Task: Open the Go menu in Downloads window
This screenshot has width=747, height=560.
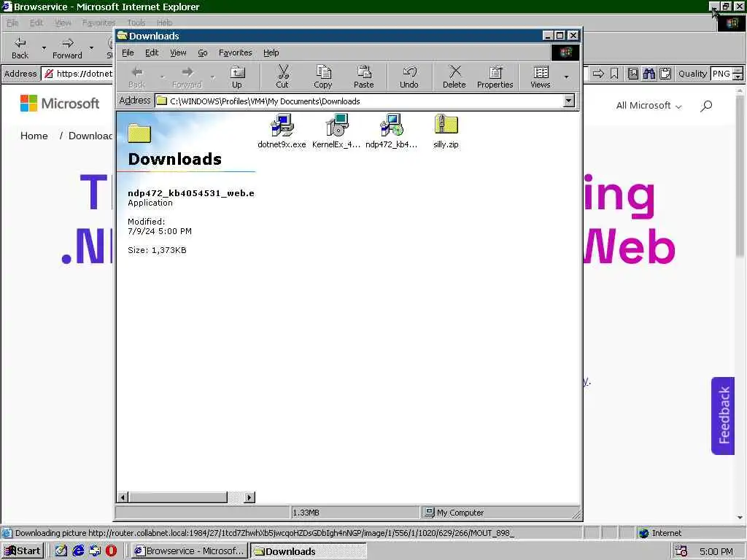Action: click(203, 52)
